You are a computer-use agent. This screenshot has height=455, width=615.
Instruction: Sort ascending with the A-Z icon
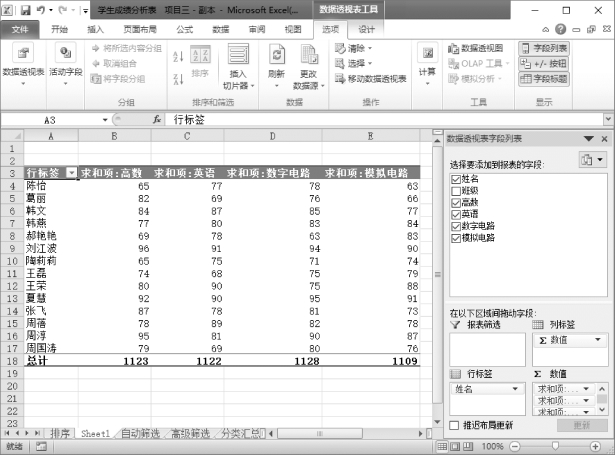tap(178, 56)
